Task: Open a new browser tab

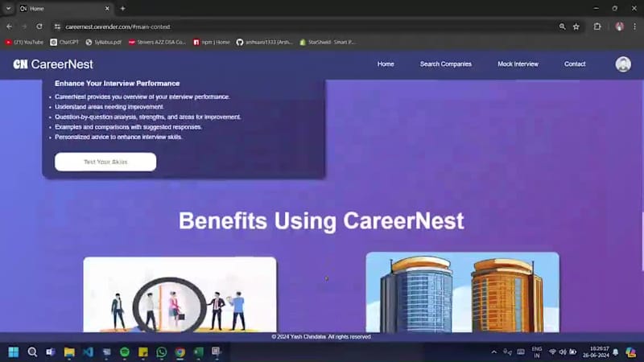Action: [x=122, y=8]
